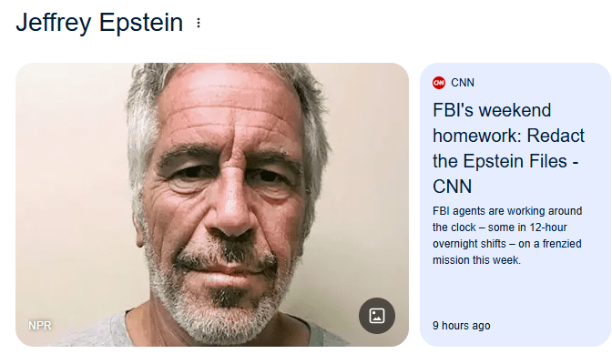
Task: Click the trailing "CNN" word ending the headline
Action: tap(452, 187)
